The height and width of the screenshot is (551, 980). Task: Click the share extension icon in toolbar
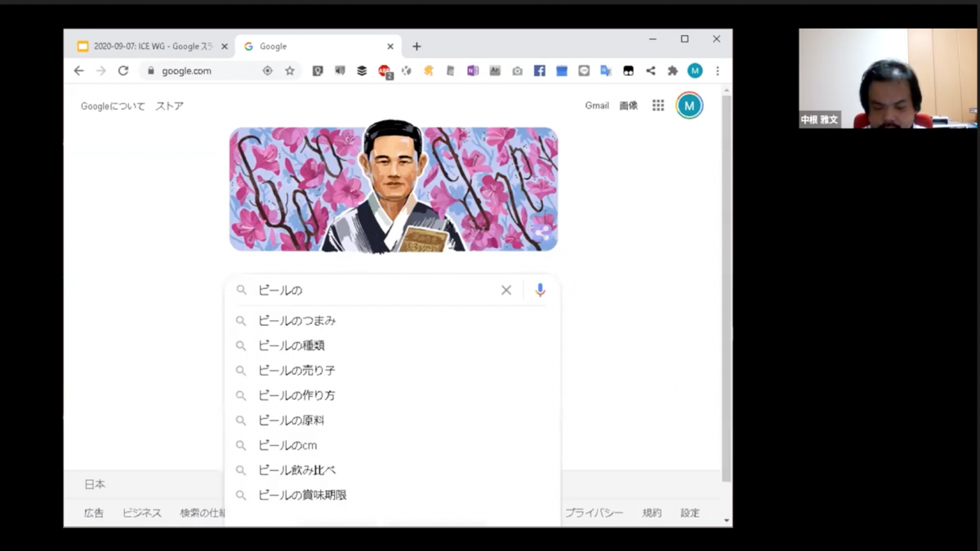coord(650,71)
